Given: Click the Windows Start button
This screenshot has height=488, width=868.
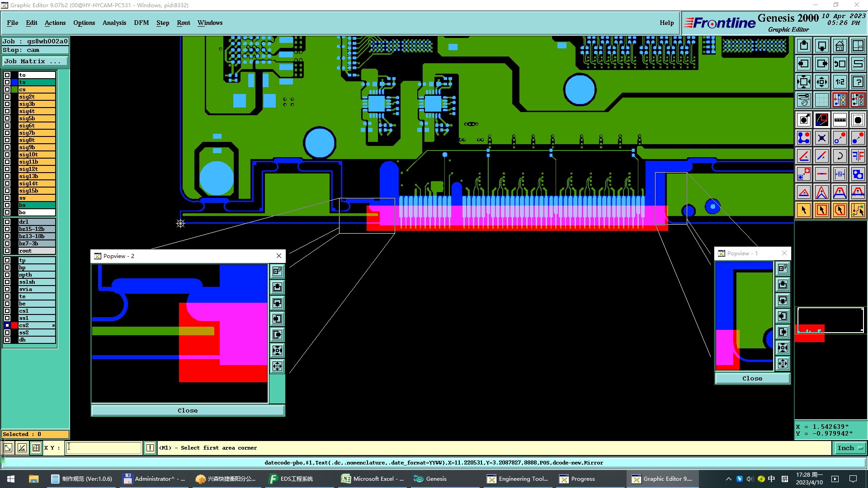Looking at the screenshot, I should pos(11,479).
